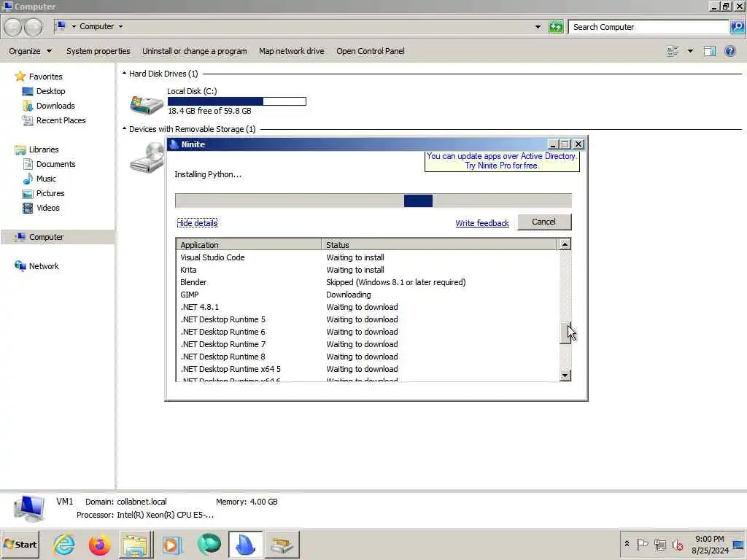
Task: Open Internet Explorer from taskbar
Action: [x=64, y=544]
